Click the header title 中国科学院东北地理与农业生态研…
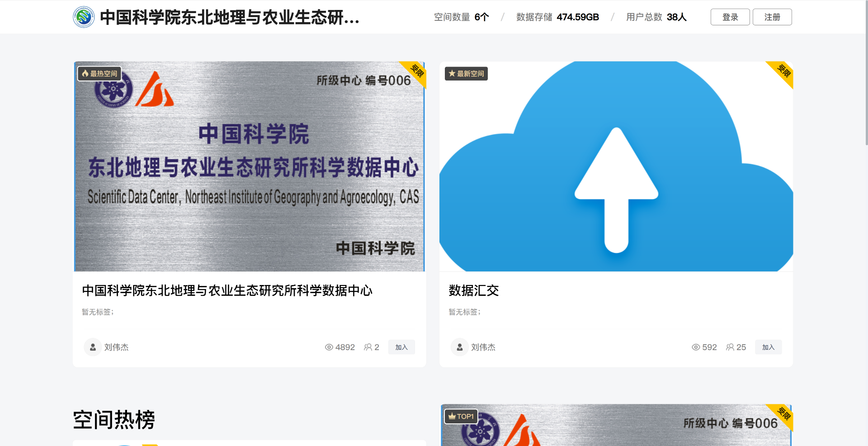 click(x=230, y=17)
